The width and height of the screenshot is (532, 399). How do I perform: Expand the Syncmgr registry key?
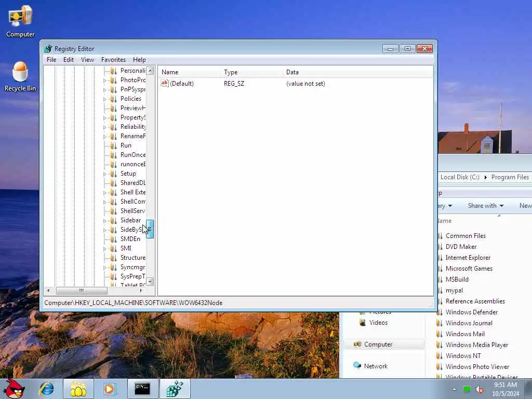click(104, 268)
